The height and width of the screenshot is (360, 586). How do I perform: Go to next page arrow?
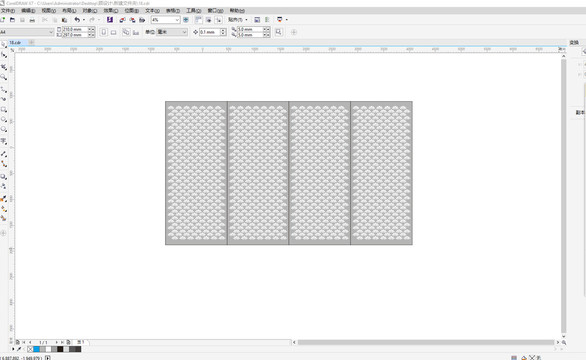click(x=56, y=342)
